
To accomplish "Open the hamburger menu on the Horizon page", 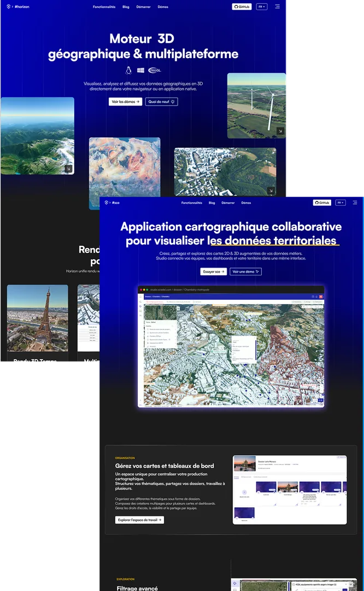I will click(x=278, y=7).
